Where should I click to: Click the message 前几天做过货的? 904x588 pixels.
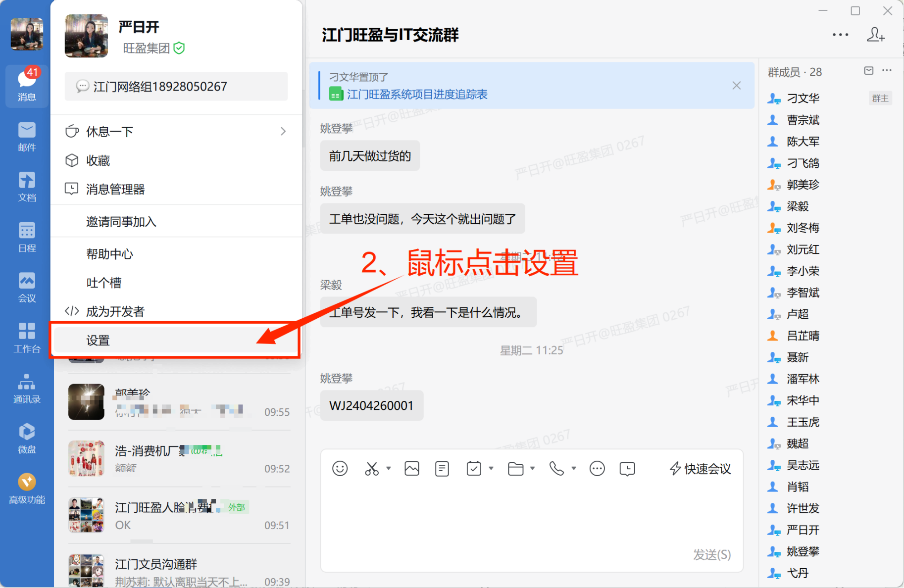(370, 156)
